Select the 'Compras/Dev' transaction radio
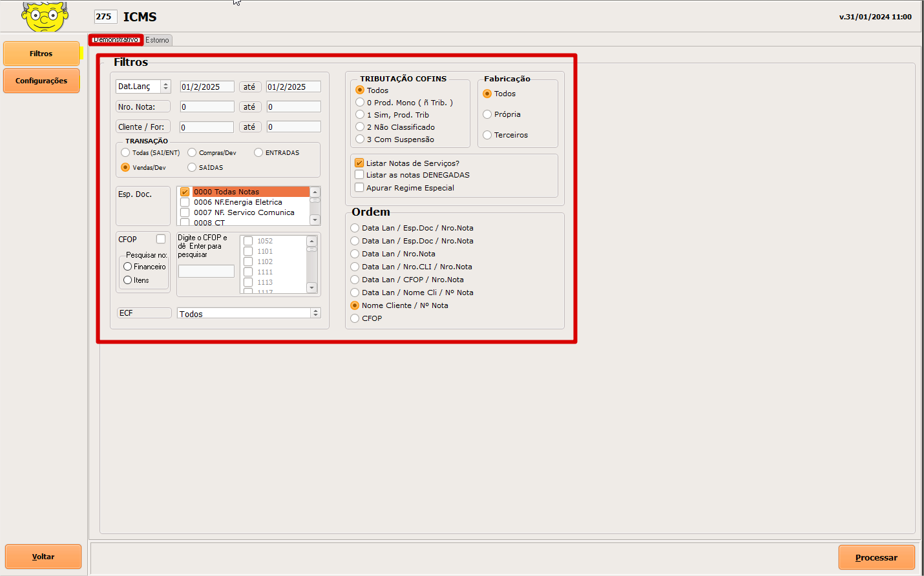The height and width of the screenshot is (576, 924). click(192, 153)
